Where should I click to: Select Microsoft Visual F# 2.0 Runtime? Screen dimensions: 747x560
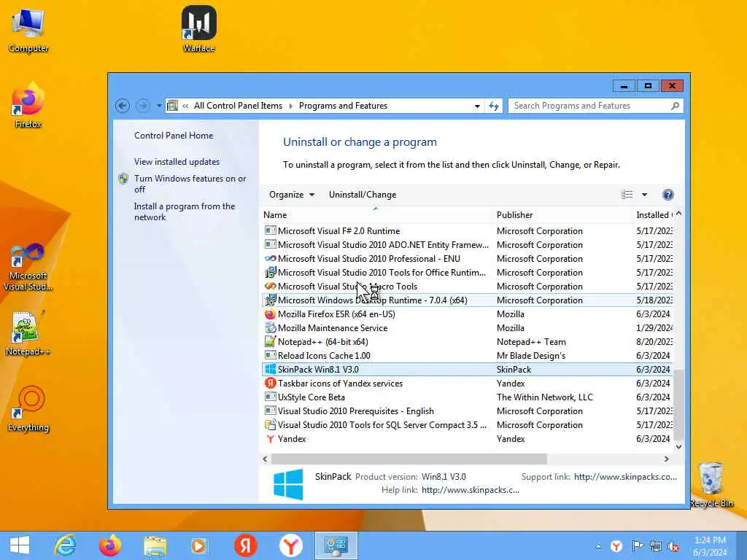click(x=467, y=231)
